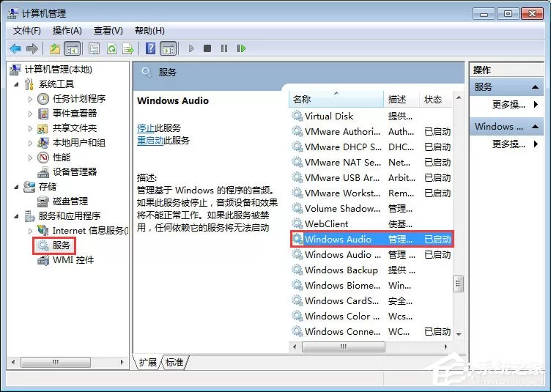Open the Help question mark icon
Viewport: 551px width, 392px height.
(150, 48)
